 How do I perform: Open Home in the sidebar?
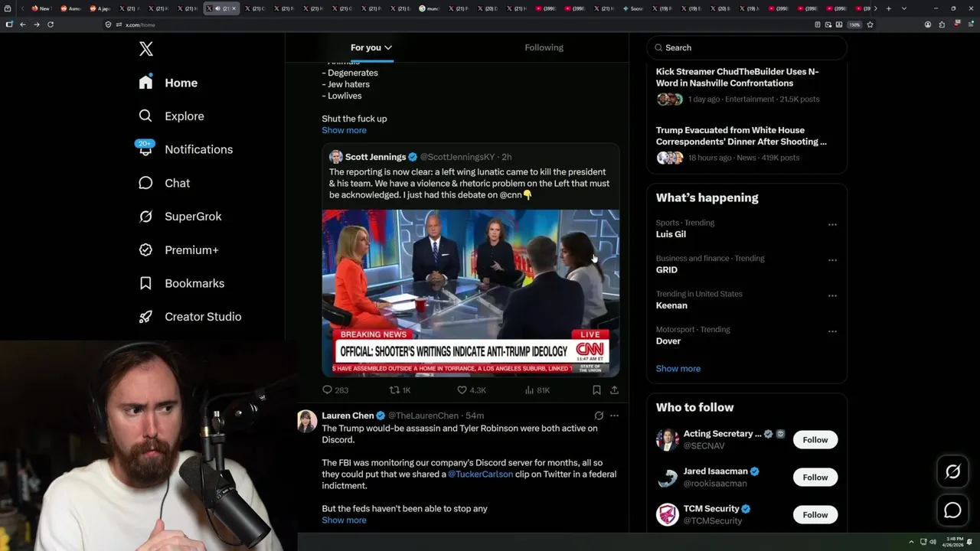(x=168, y=83)
